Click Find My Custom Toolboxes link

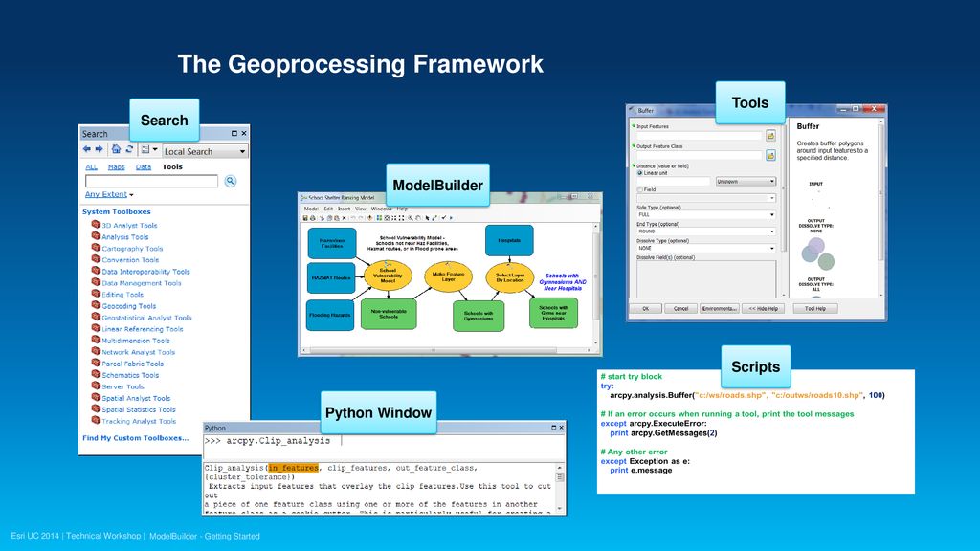(136, 438)
